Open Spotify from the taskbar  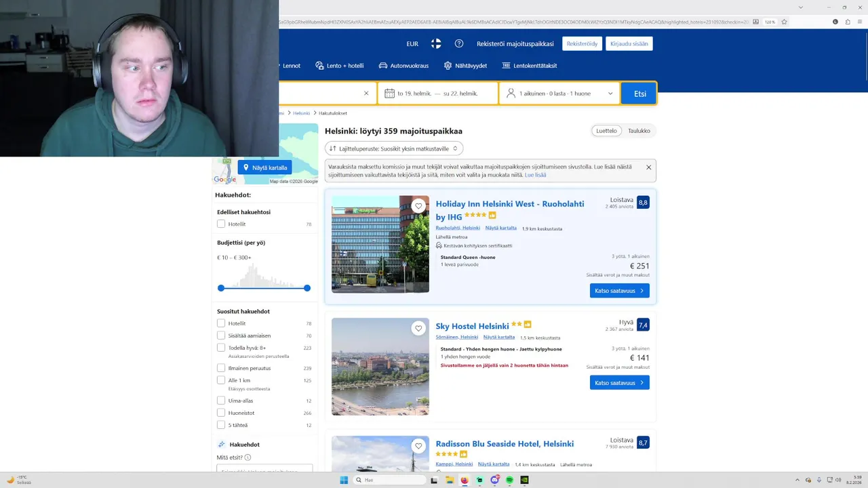click(509, 480)
